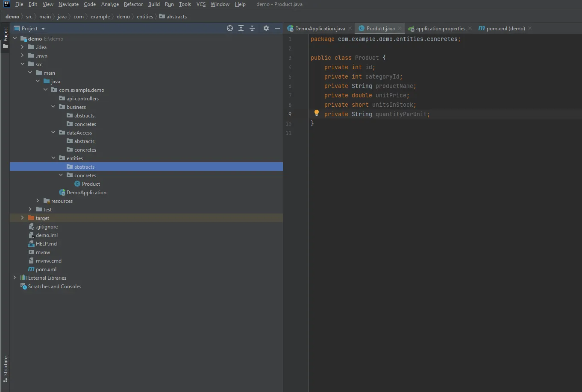Click 'categoryId' field in the editor

coord(382,76)
